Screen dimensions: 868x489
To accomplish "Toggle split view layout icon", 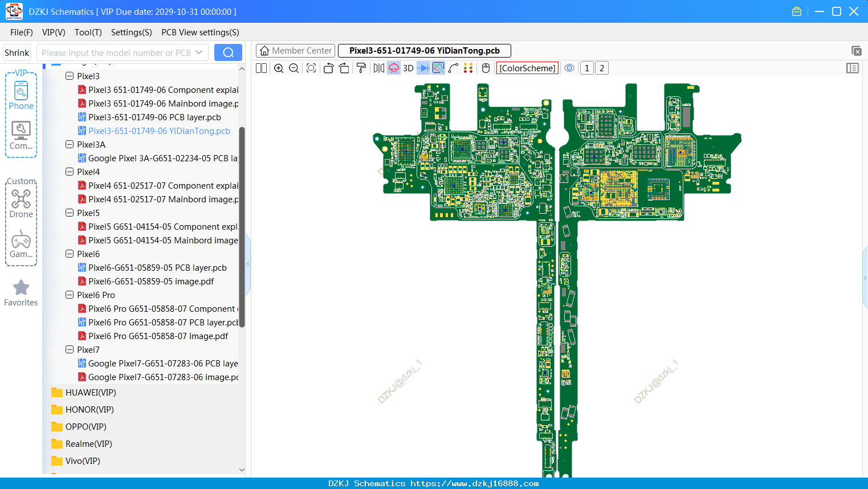I will click(x=262, y=68).
